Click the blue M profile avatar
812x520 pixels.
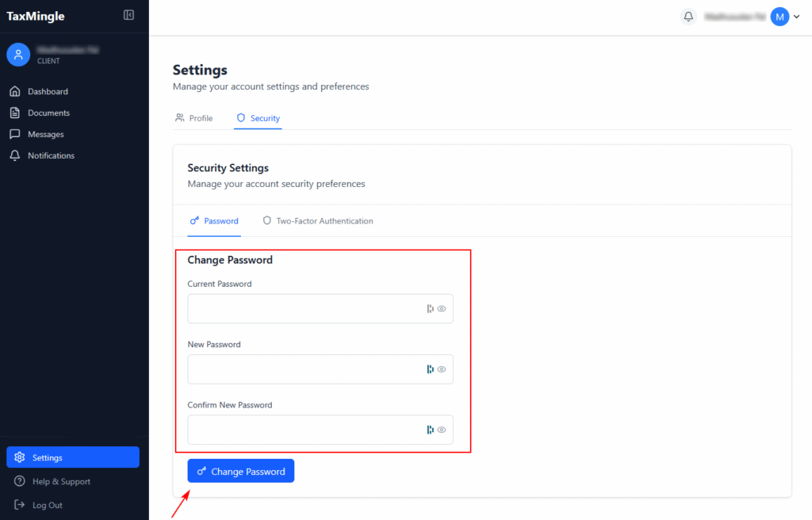coord(779,17)
